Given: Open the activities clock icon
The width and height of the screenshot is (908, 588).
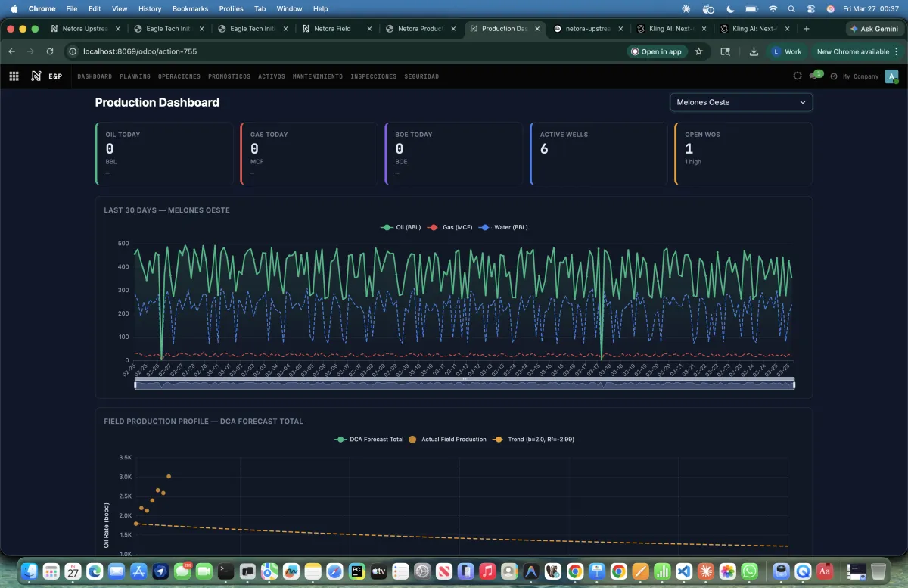Looking at the screenshot, I should 833,76.
